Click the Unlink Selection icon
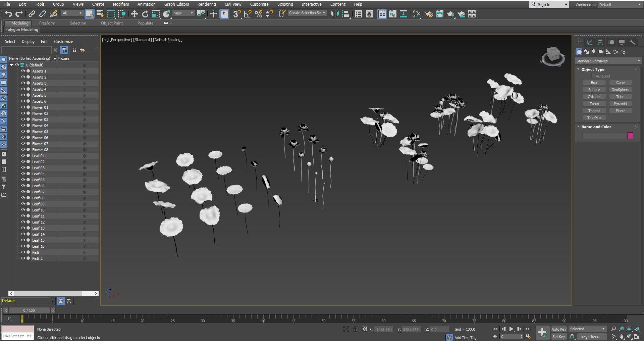This screenshot has width=644, height=341. 43,14
